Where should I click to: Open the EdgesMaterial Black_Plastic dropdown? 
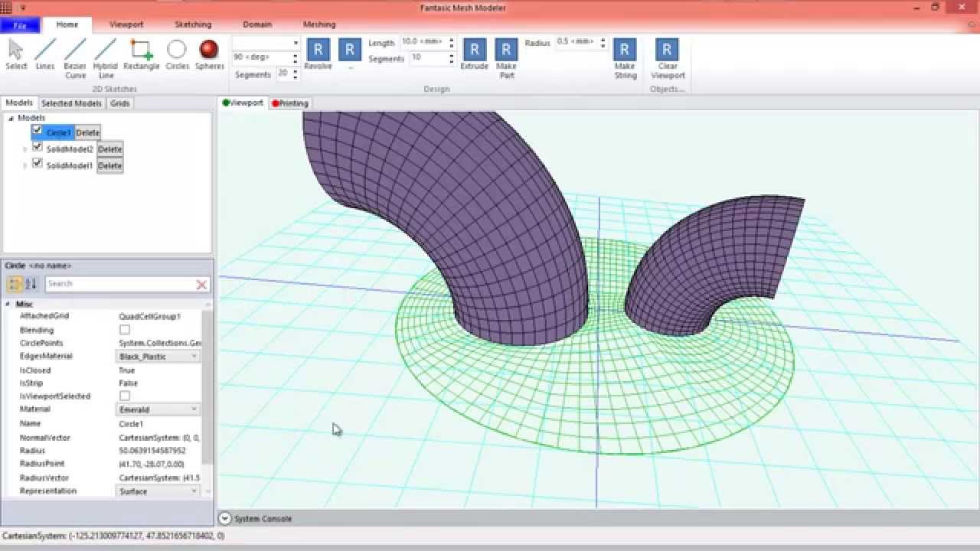click(x=158, y=357)
